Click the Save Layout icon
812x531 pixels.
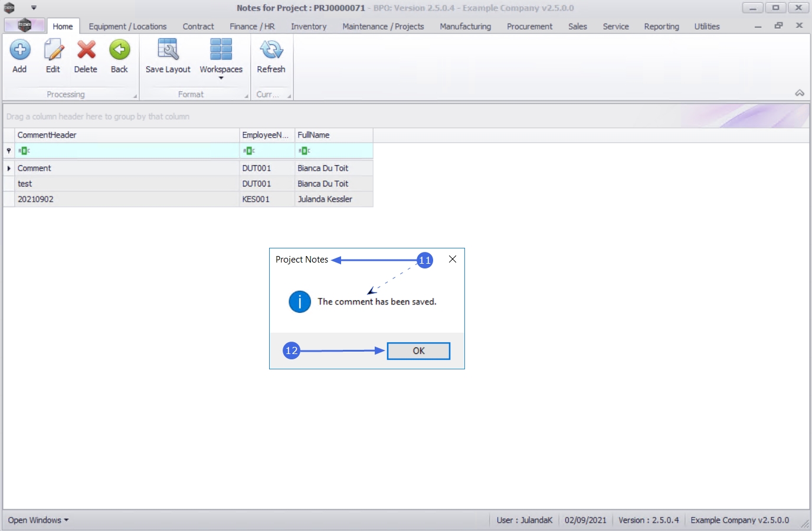pos(168,50)
